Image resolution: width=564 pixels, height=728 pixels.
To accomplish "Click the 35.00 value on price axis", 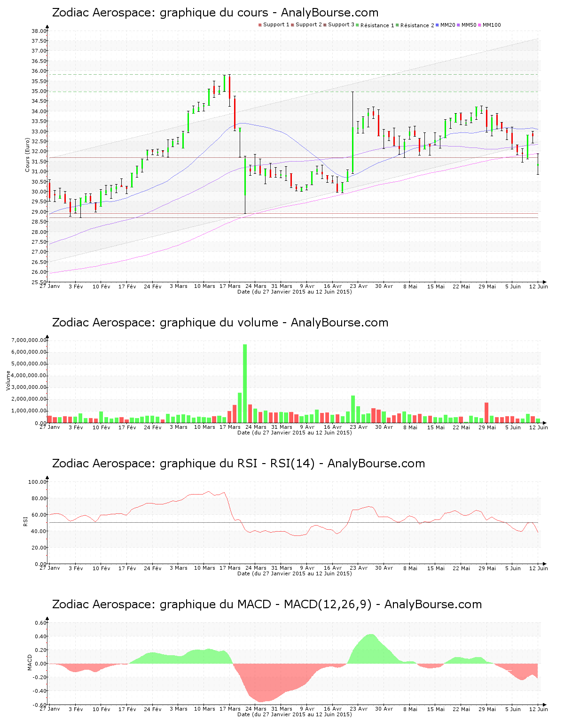I will click(39, 91).
